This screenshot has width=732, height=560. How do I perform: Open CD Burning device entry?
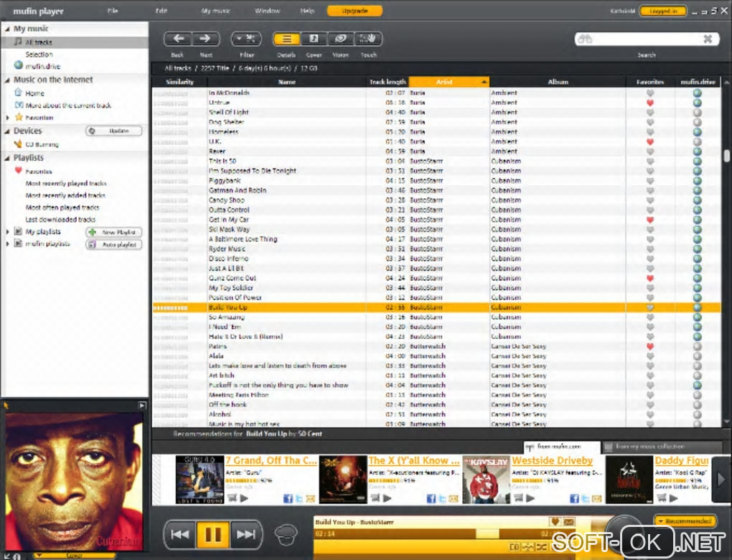point(42,145)
